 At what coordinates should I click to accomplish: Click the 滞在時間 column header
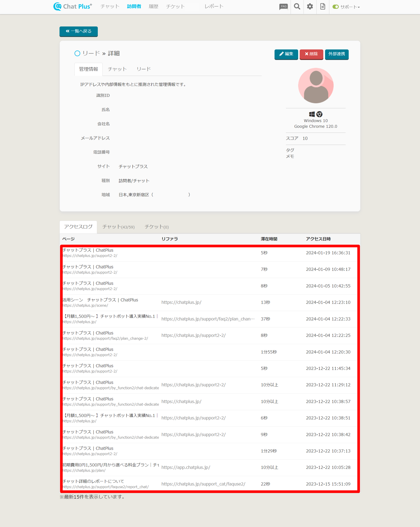pyautogui.click(x=269, y=239)
